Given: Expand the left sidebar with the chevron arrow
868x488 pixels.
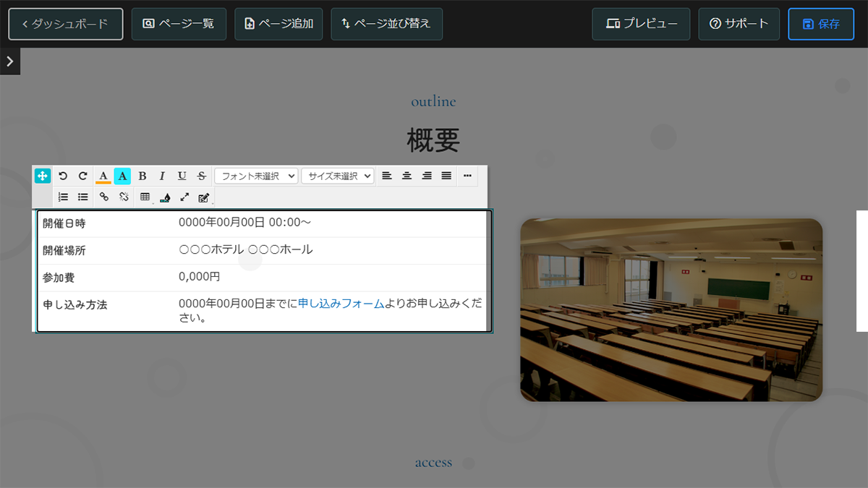Looking at the screenshot, I should tap(9, 61).
